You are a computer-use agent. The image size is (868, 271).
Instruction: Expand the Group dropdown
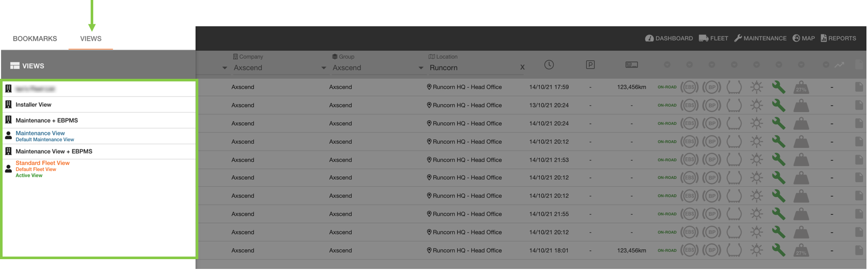[x=421, y=68]
